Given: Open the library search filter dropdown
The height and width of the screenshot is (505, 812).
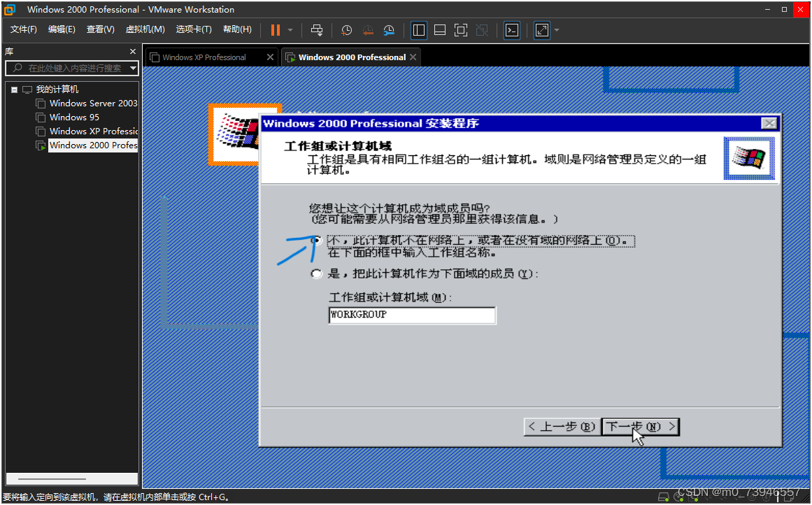Looking at the screenshot, I should (133, 68).
